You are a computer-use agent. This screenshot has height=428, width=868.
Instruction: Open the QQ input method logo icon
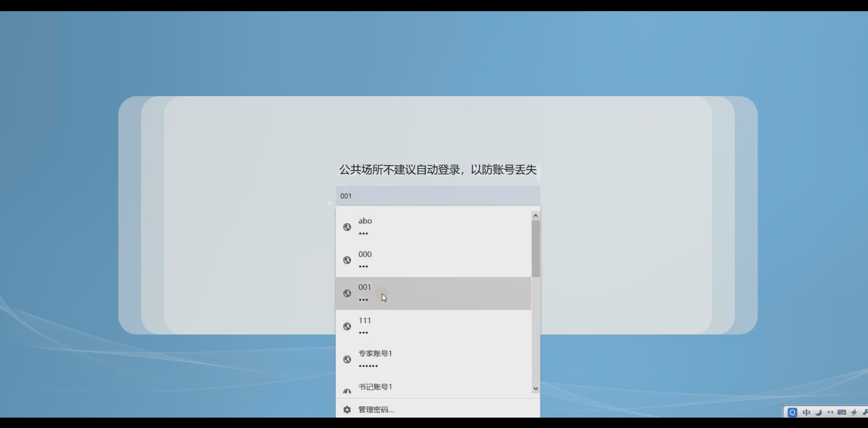(x=792, y=412)
